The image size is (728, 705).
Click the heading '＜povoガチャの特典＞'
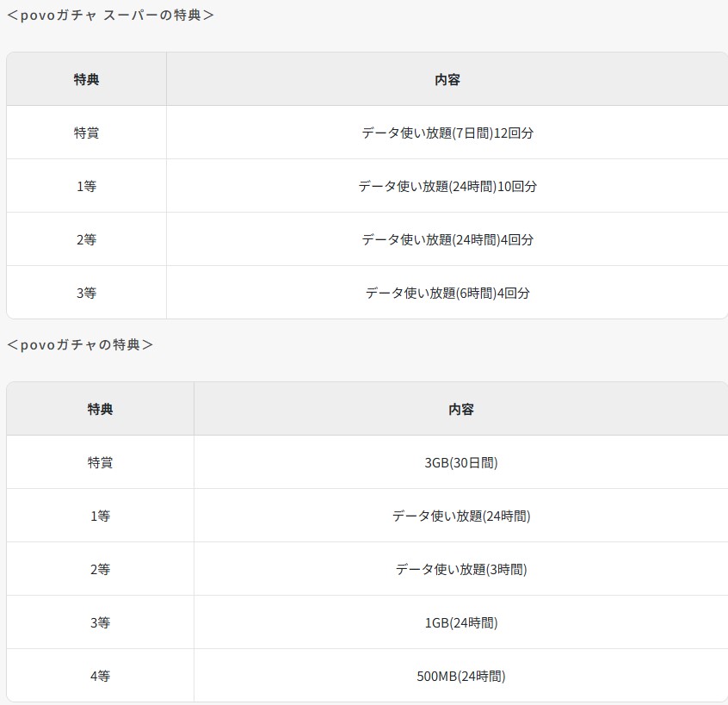pos(80,344)
